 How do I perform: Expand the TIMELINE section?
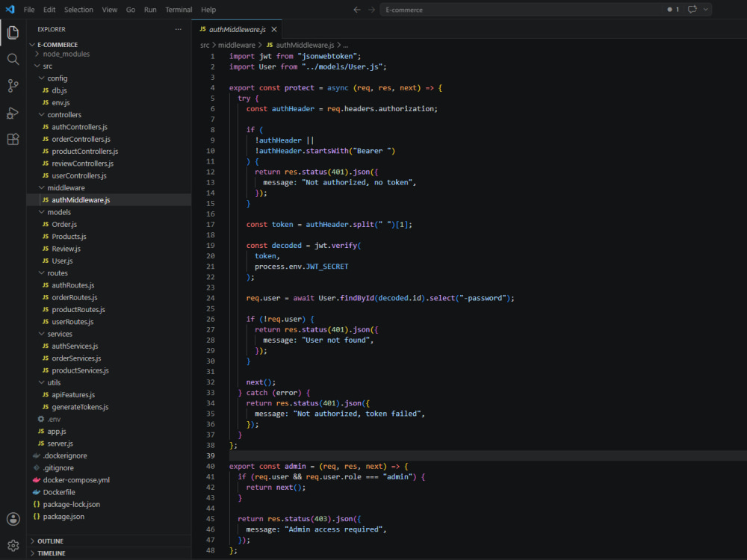pos(51,553)
